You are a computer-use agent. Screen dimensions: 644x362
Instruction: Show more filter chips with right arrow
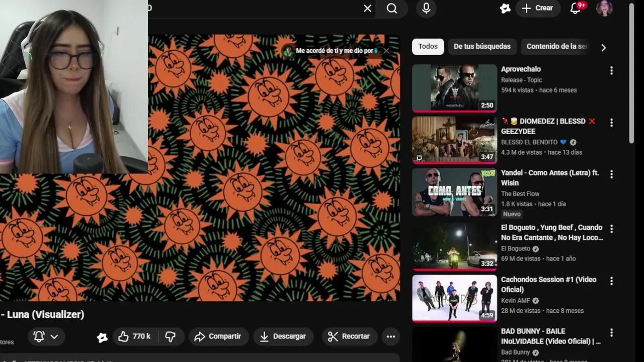603,47
